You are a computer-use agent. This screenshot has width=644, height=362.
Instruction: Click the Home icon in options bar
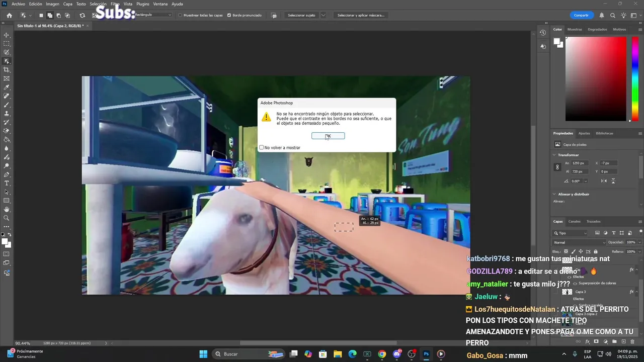pyautogui.click(x=9, y=15)
